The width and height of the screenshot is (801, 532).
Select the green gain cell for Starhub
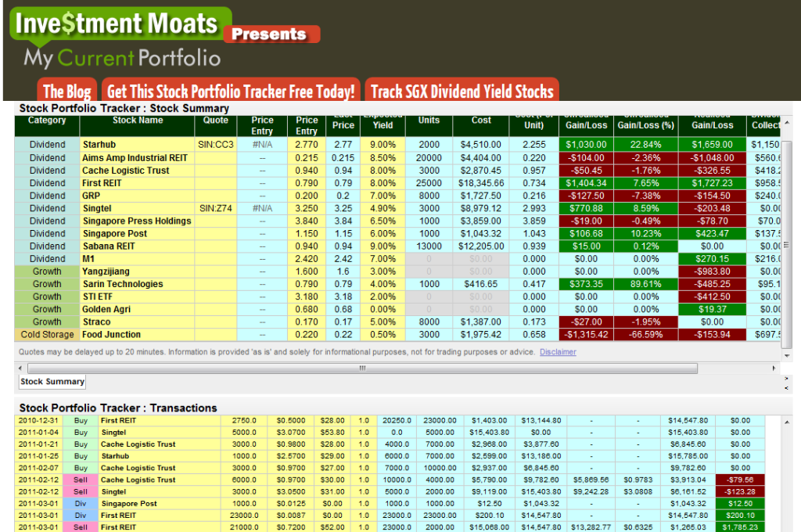[x=585, y=145]
